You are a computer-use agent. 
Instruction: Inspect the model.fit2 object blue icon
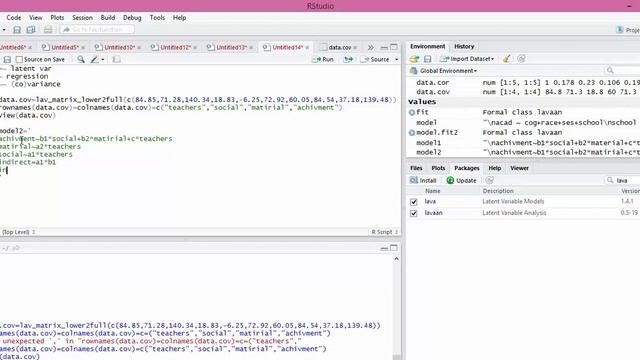click(x=412, y=133)
